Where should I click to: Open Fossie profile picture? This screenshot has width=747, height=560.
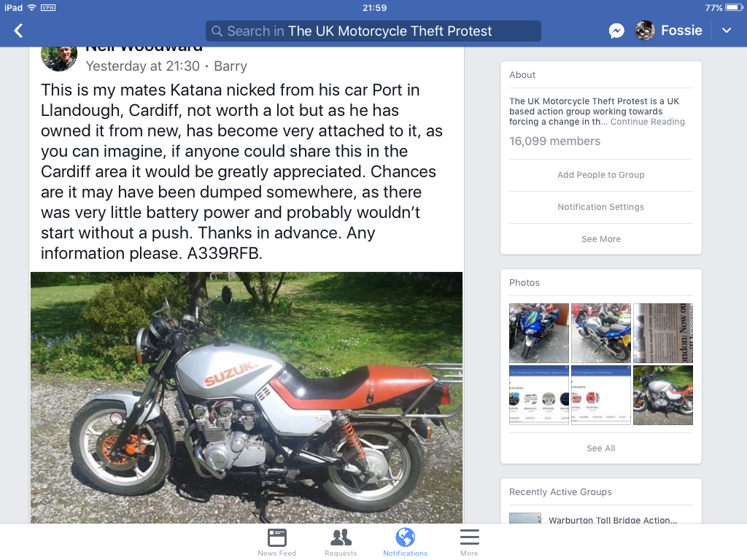(645, 31)
